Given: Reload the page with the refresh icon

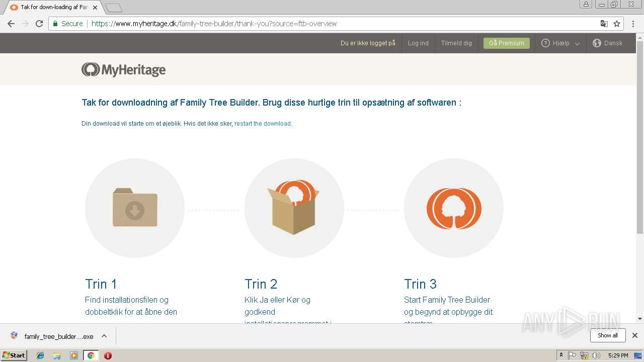Looking at the screenshot, I should tap(39, 24).
